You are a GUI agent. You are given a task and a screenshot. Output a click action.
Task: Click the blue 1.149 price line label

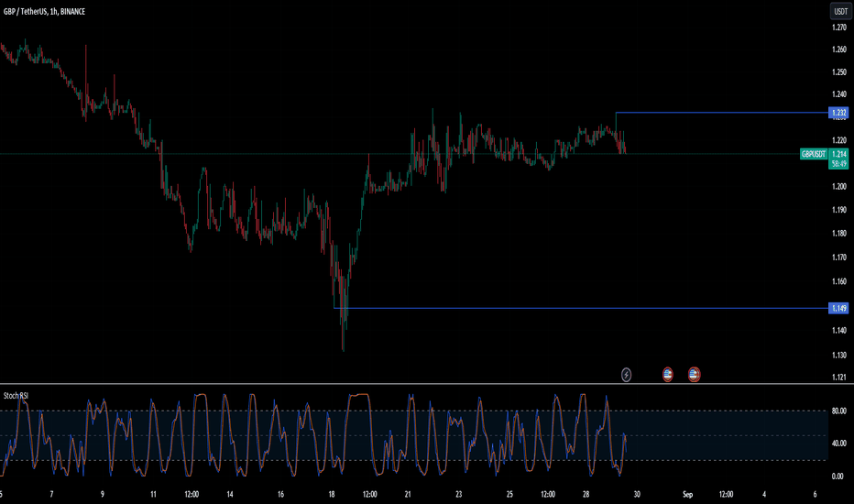pos(838,309)
